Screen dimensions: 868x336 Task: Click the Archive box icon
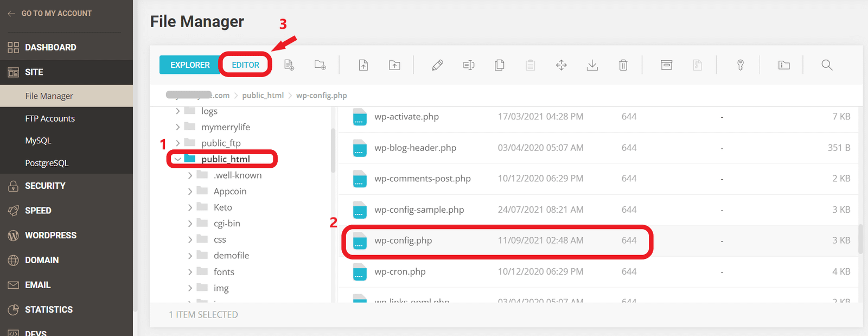667,65
